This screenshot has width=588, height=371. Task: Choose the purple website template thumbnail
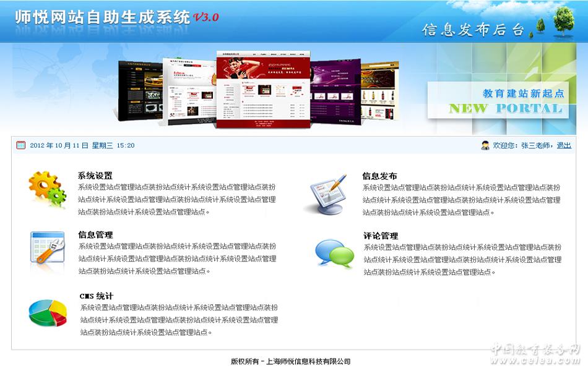click(x=335, y=90)
